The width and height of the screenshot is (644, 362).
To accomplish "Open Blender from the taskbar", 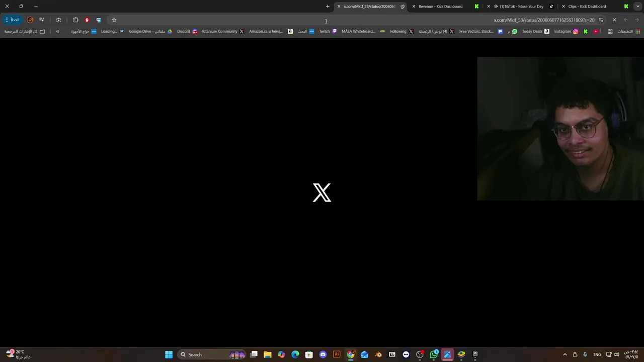I will (x=378, y=354).
